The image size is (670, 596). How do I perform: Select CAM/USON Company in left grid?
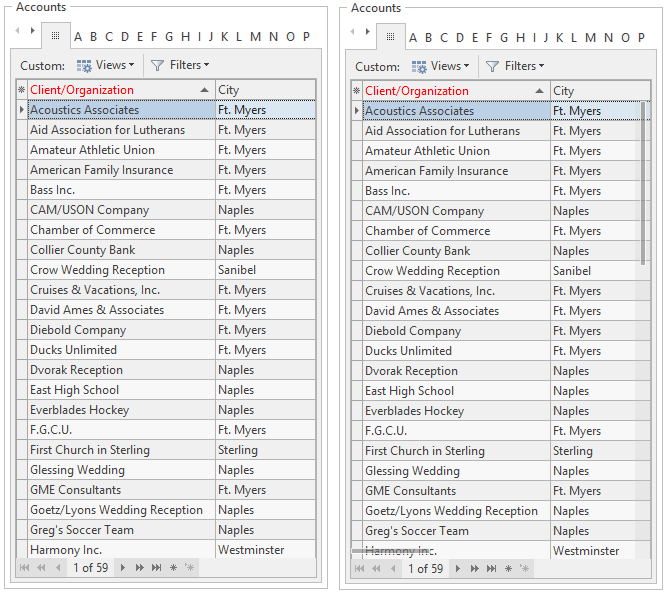(x=166, y=210)
